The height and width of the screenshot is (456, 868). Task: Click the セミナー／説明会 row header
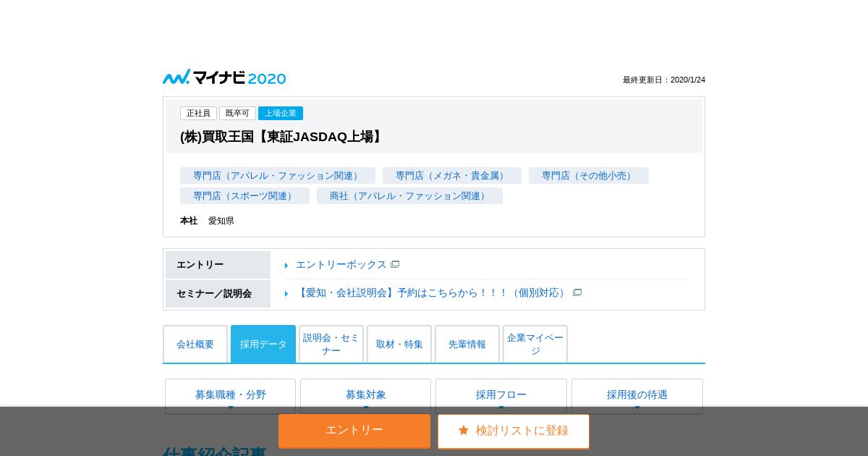coord(218,294)
